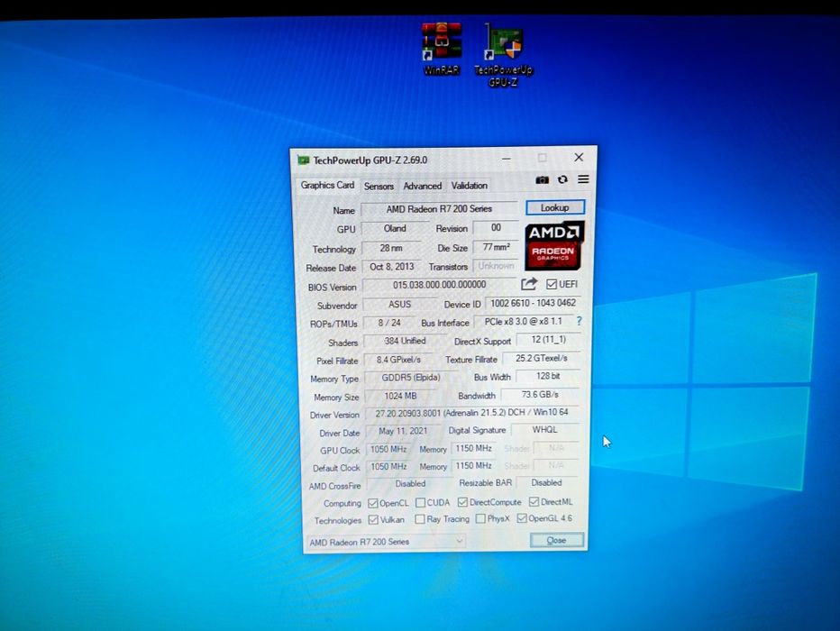Switch to the Validation tab
The height and width of the screenshot is (631, 840).
[x=470, y=186]
